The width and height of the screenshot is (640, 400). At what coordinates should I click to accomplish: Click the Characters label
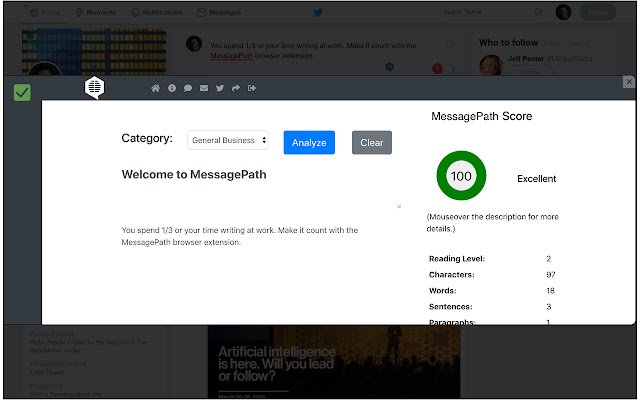[x=451, y=275]
